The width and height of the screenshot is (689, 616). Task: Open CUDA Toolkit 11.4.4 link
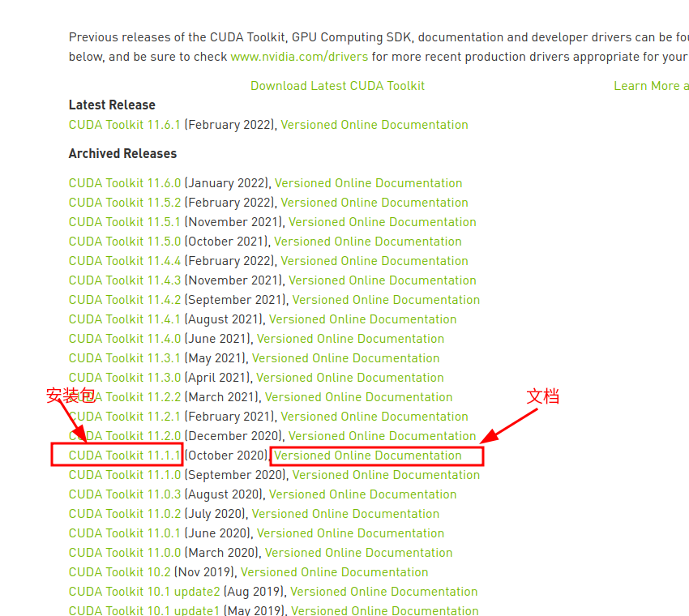[x=125, y=261]
